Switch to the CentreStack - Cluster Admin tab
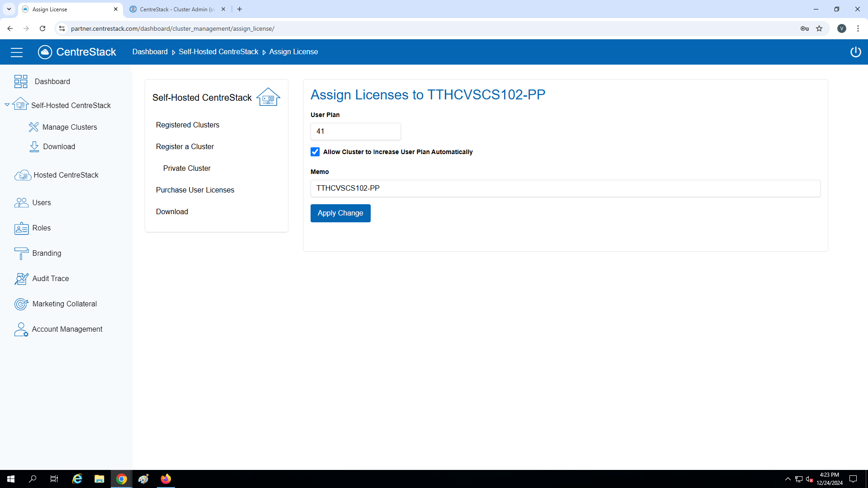Viewport: 868px width, 488px height. (x=177, y=9)
